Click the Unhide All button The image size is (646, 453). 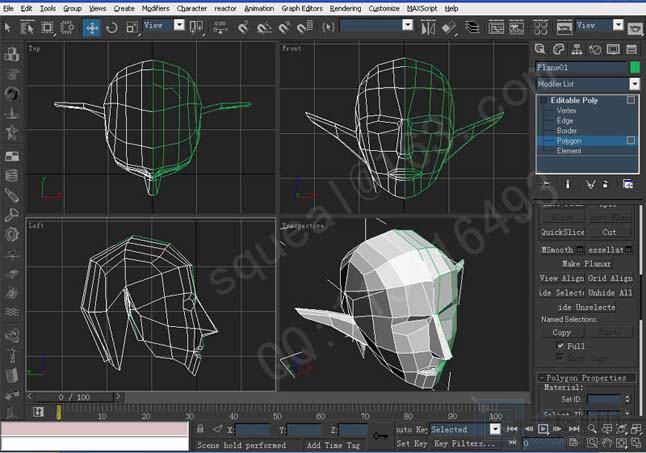pyautogui.click(x=610, y=293)
